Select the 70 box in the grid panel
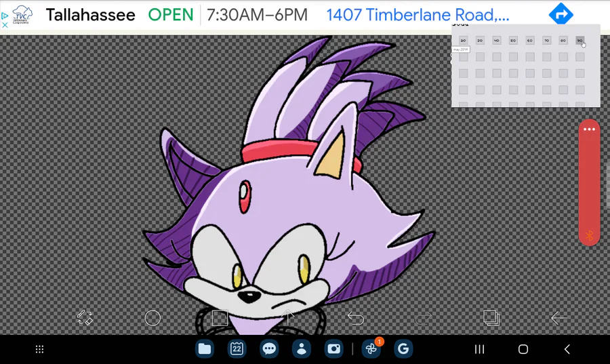This screenshot has height=364, width=610. 546,41
